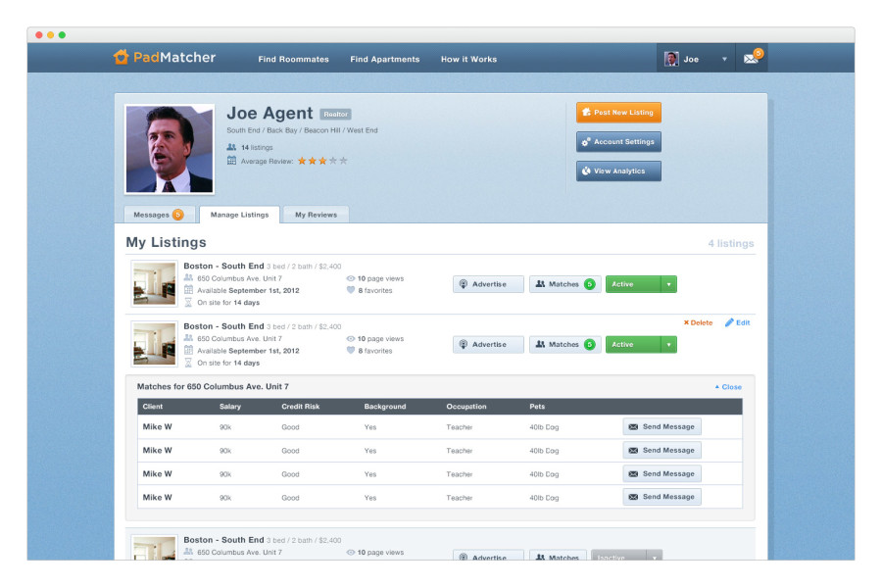Expand the Active status dropdown of first listing

(668, 284)
